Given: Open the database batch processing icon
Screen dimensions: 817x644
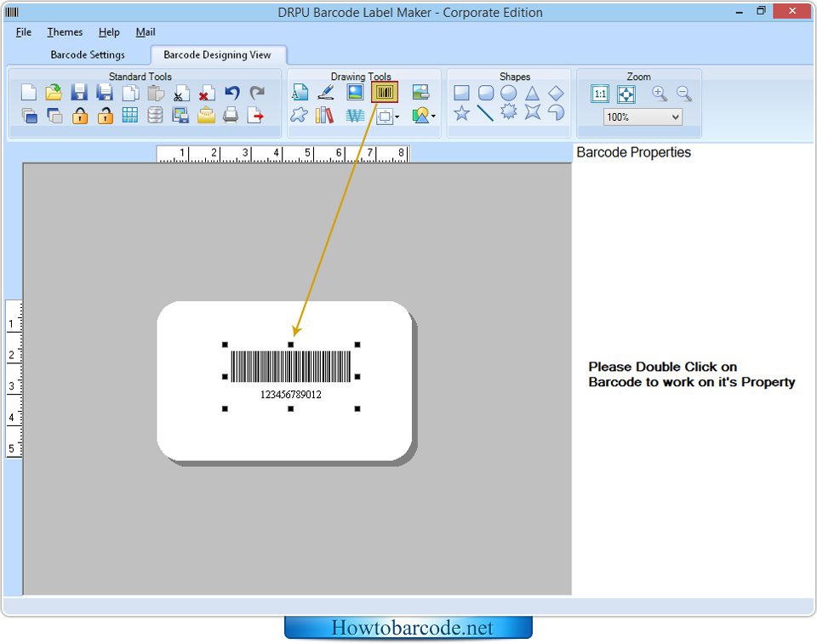Looking at the screenshot, I should (x=155, y=116).
